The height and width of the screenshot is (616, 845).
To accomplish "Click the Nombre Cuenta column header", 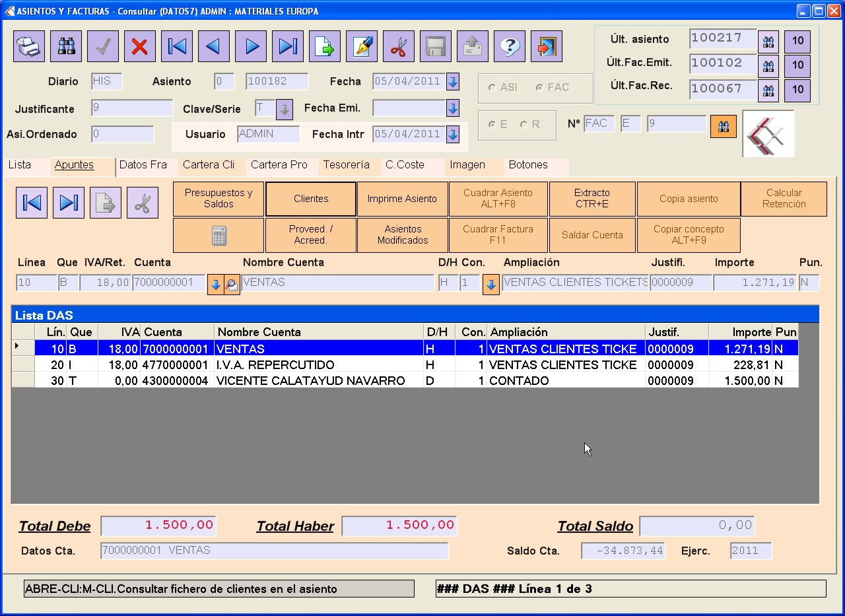I will coord(320,332).
